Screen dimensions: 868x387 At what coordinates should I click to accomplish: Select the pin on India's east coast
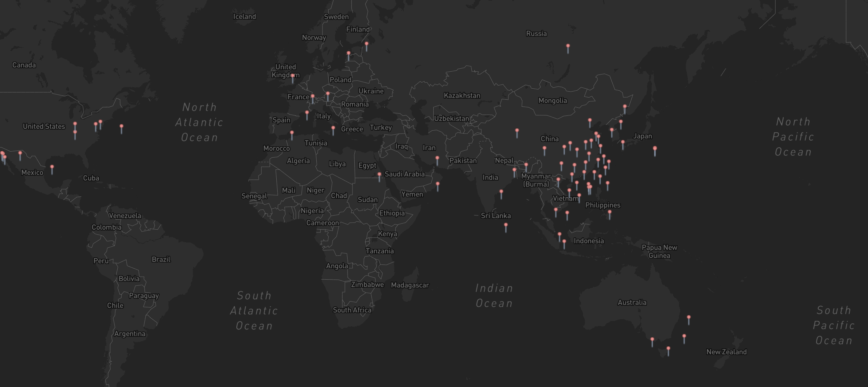point(501,192)
